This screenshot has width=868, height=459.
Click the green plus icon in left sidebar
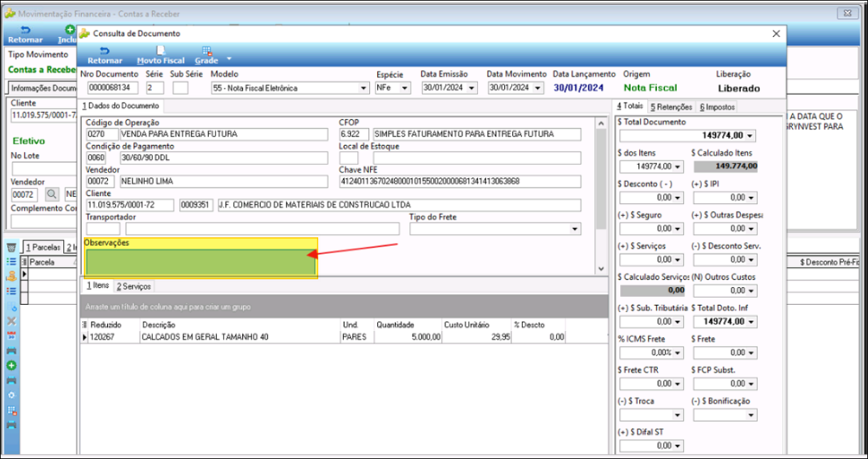coord(11,365)
